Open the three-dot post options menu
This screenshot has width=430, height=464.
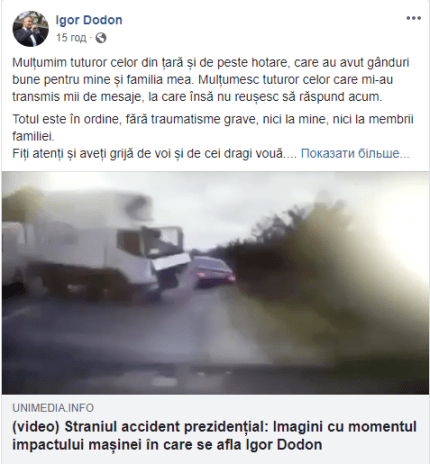pyautogui.click(x=413, y=18)
